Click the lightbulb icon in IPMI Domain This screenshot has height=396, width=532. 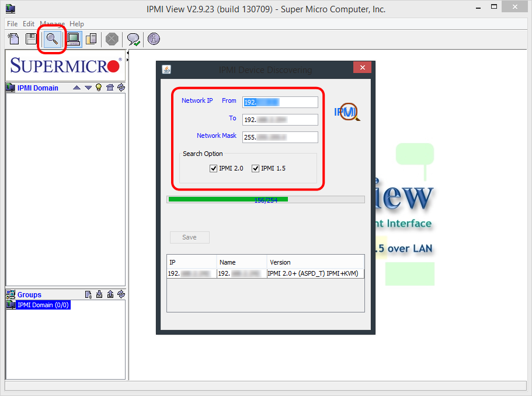(99, 88)
